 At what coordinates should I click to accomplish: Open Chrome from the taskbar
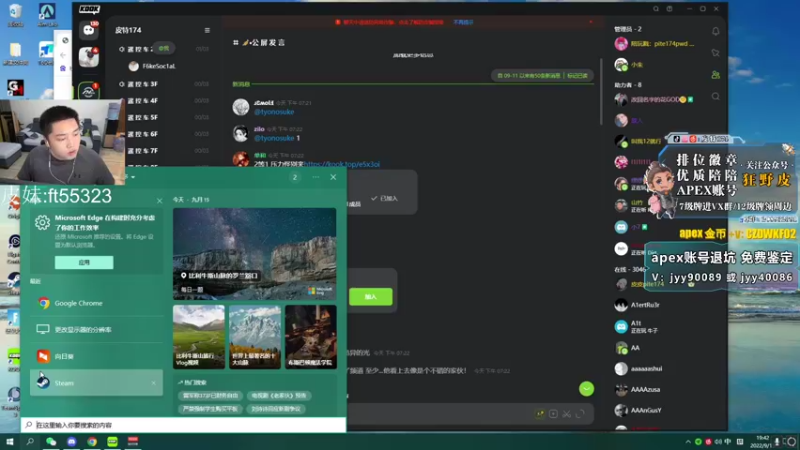point(92,441)
